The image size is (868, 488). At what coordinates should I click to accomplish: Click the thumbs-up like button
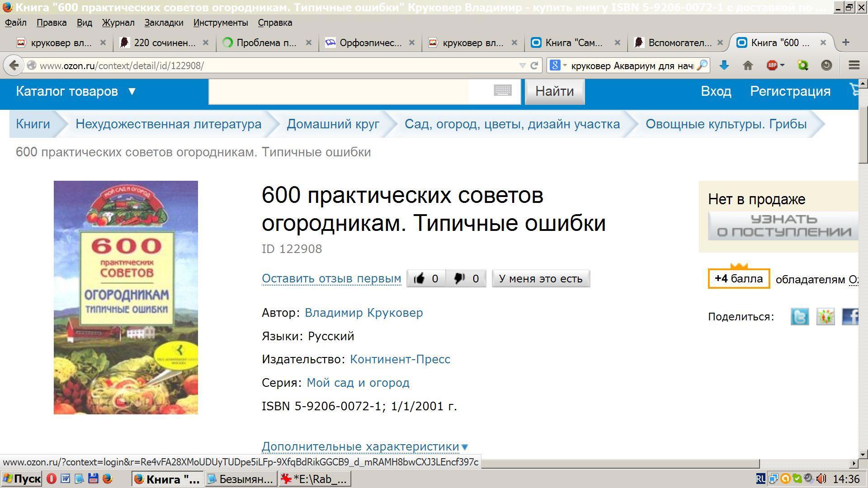426,279
